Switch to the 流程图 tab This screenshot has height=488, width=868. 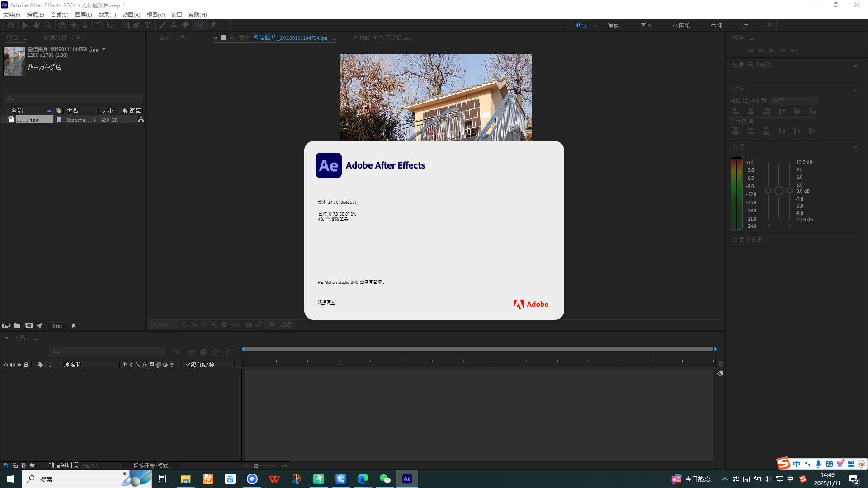tap(382, 38)
